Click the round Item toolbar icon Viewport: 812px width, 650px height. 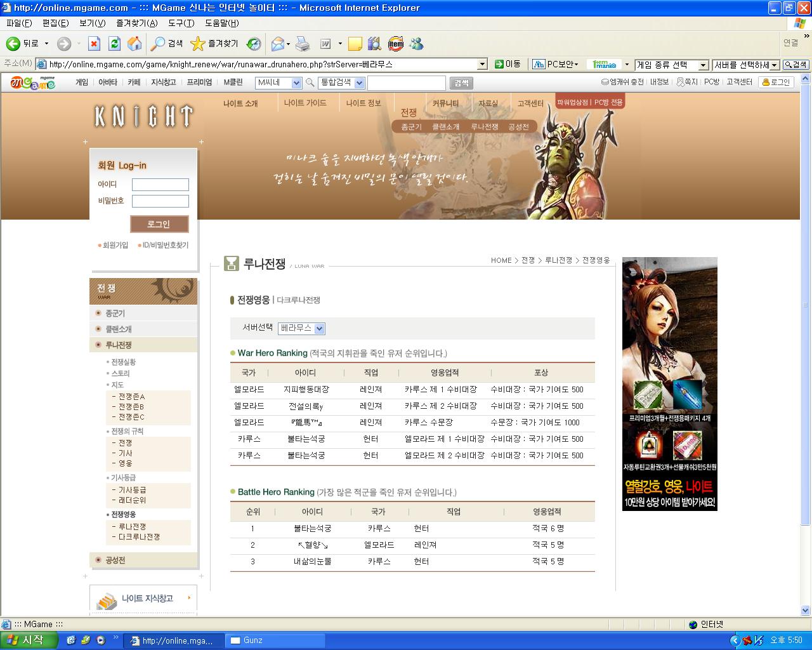396,43
